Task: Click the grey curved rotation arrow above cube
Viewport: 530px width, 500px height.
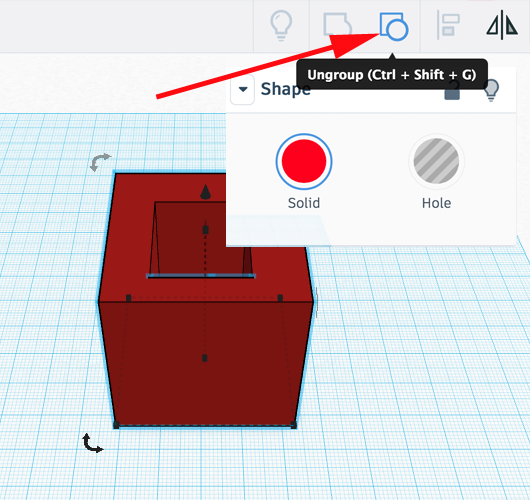Action: point(100,162)
